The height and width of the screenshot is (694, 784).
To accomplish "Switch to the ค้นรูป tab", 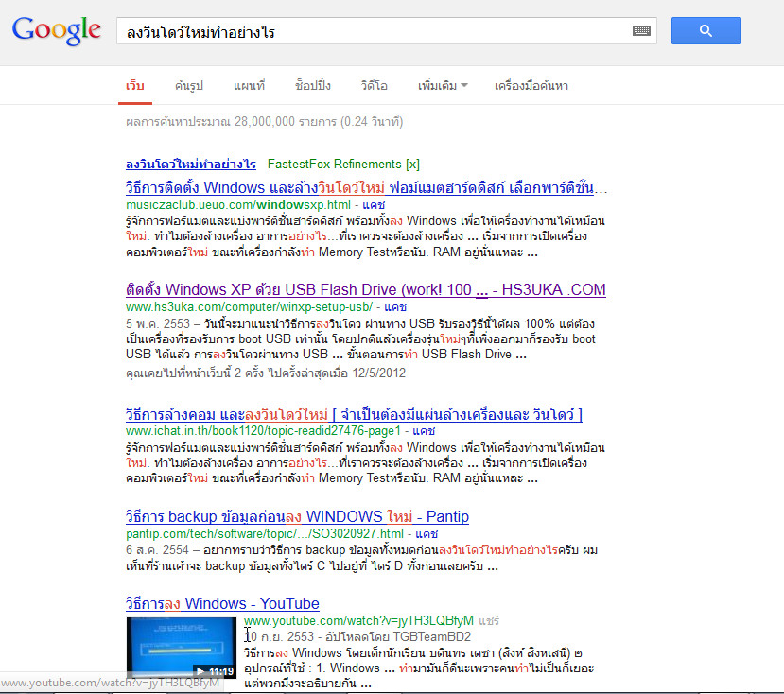I will point(189,85).
